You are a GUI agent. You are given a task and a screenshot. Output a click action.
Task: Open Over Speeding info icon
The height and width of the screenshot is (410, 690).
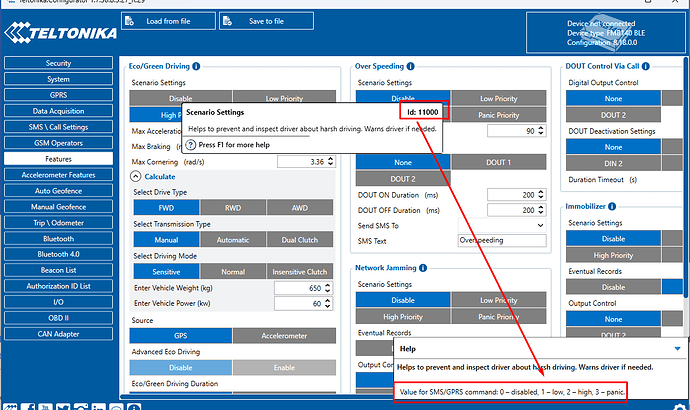pos(411,66)
